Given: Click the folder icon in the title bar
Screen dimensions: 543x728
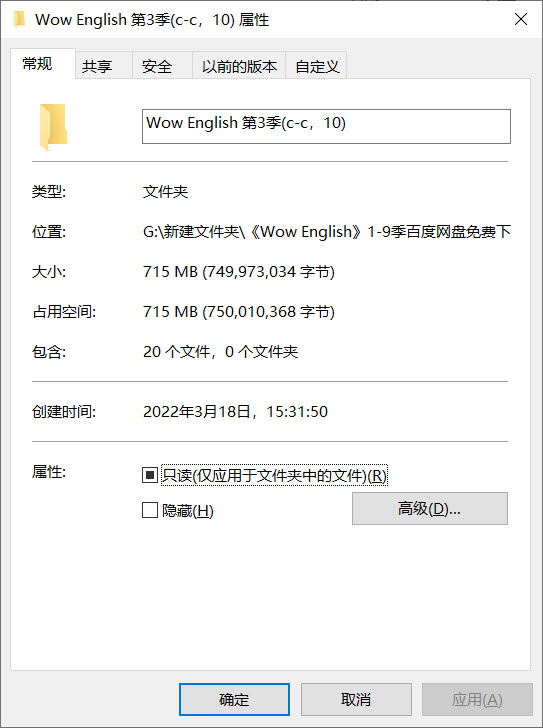Looking at the screenshot, I should pos(19,20).
